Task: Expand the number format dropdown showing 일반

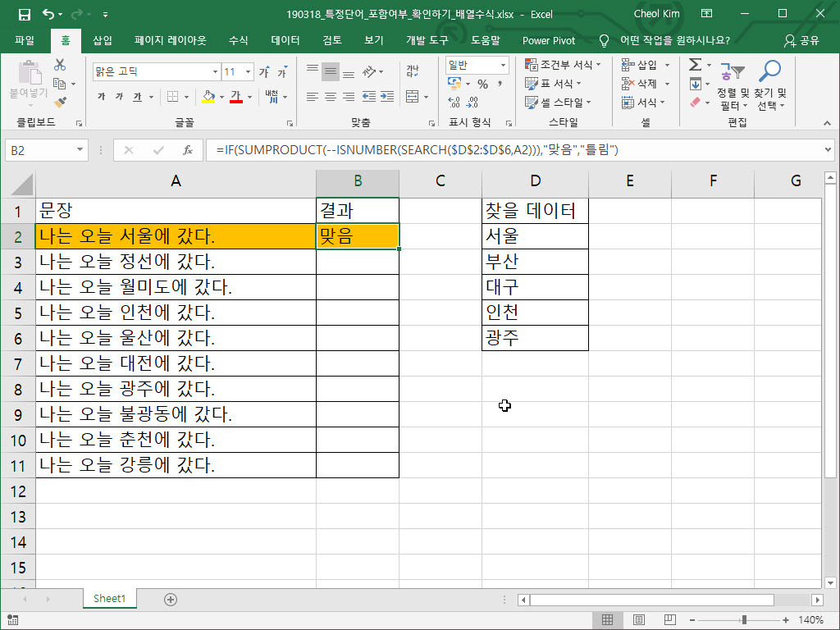Action: click(502, 65)
